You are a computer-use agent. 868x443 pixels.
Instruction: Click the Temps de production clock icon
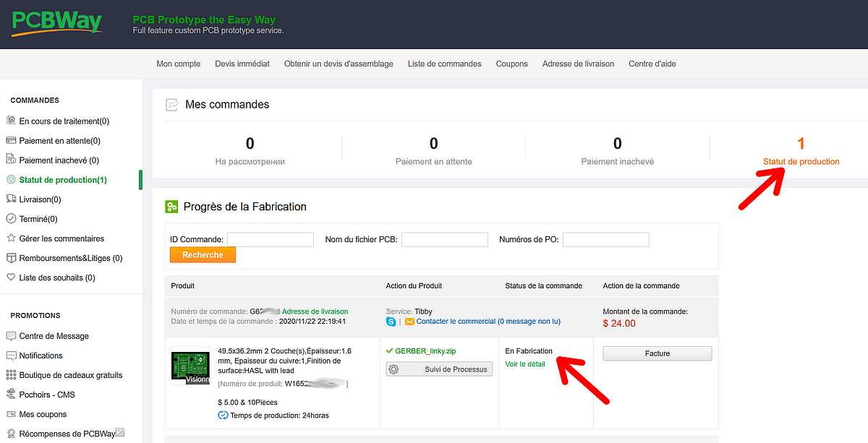click(x=223, y=415)
